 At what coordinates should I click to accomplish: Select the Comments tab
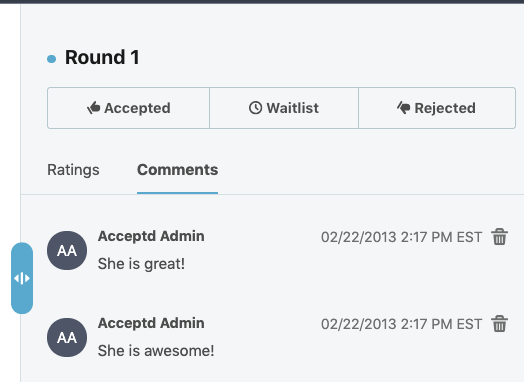(x=177, y=170)
